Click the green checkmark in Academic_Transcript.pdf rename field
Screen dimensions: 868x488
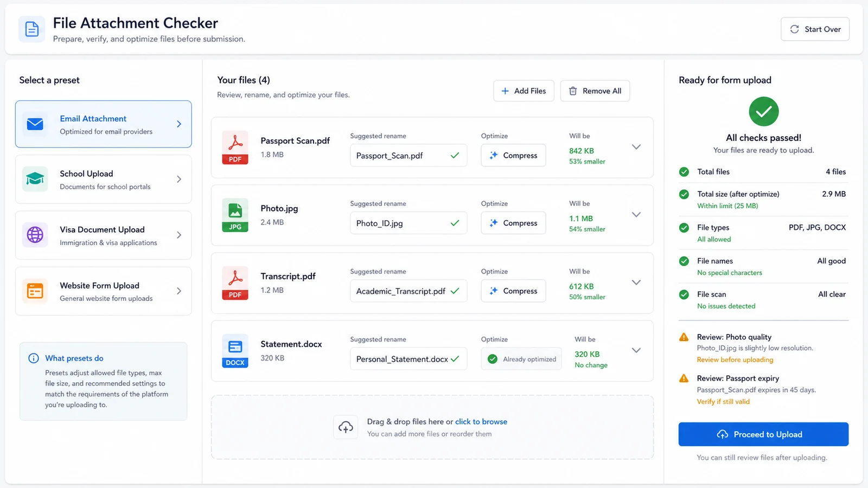click(x=455, y=291)
